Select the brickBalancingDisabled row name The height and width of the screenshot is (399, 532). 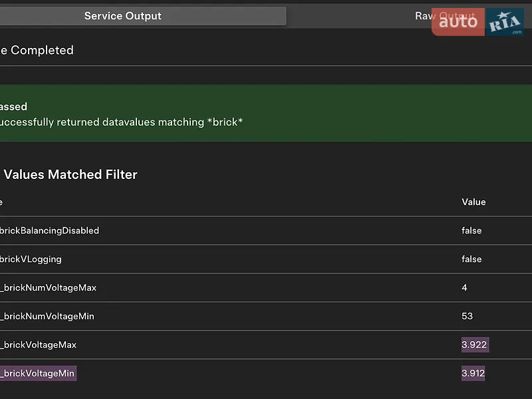(49, 231)
